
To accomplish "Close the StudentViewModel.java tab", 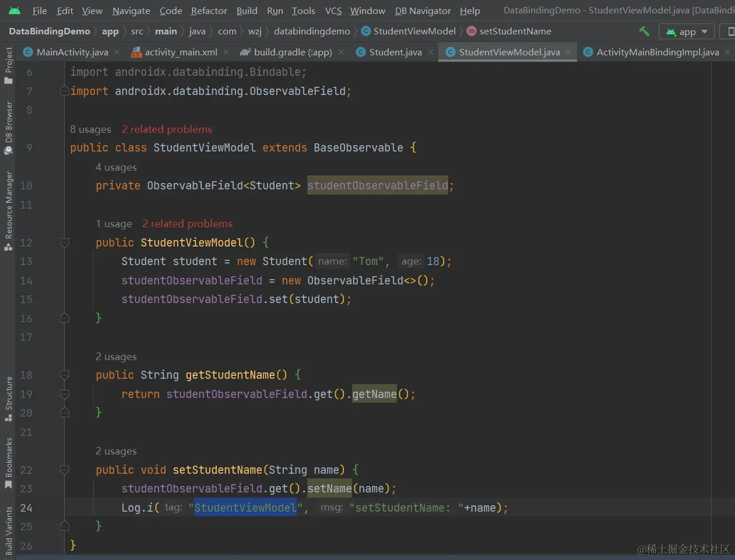I will pyautogui.click(x=568, y=52).
